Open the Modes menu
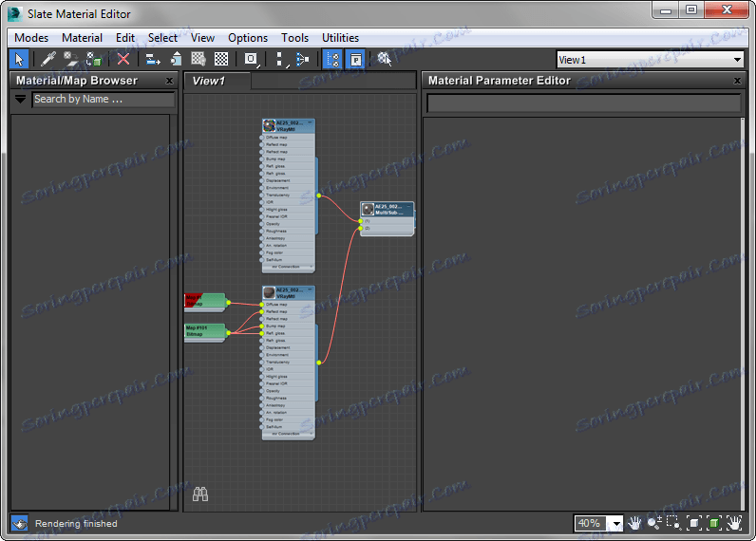Image resolution: width=756 pixels, height=541 pixels. [31, 38]
